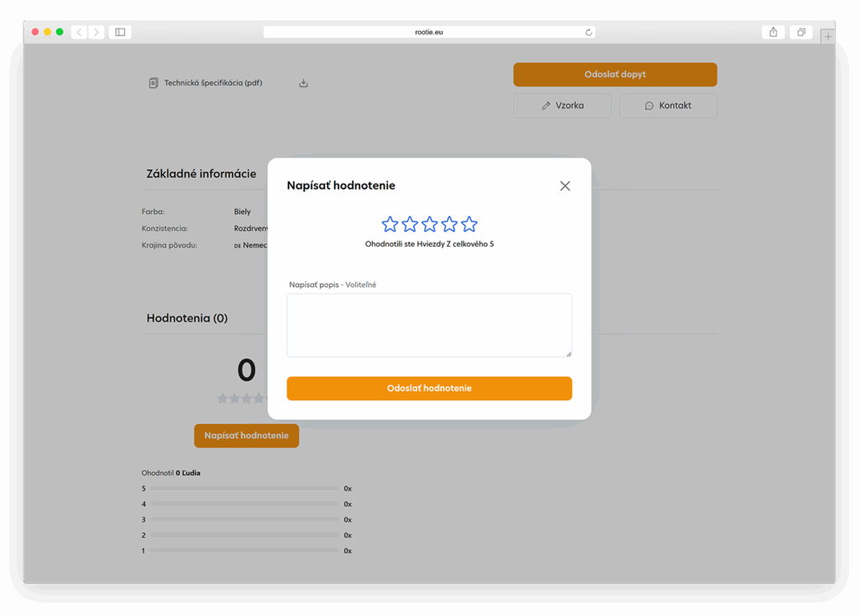Image resolution: width=860 pixels, height=616 pixels.
Task: Click the PDF document icon for Technická špecifikácia
Action: point(153,82)
